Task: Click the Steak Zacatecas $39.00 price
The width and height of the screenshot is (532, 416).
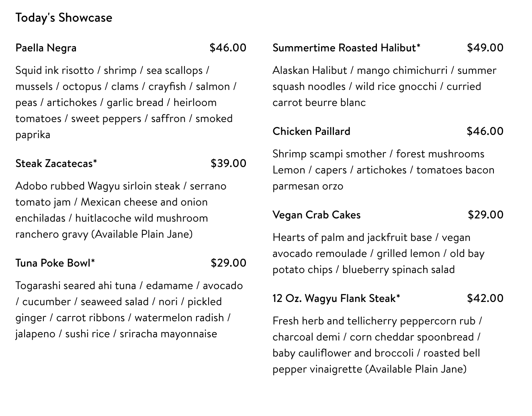Action: tap(228, 163)
